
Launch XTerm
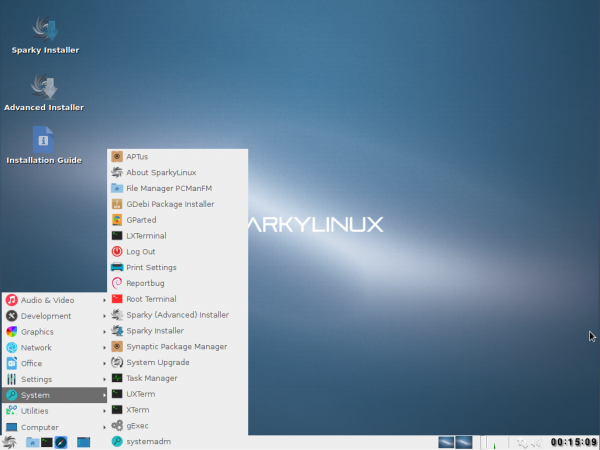click(178, 410)
